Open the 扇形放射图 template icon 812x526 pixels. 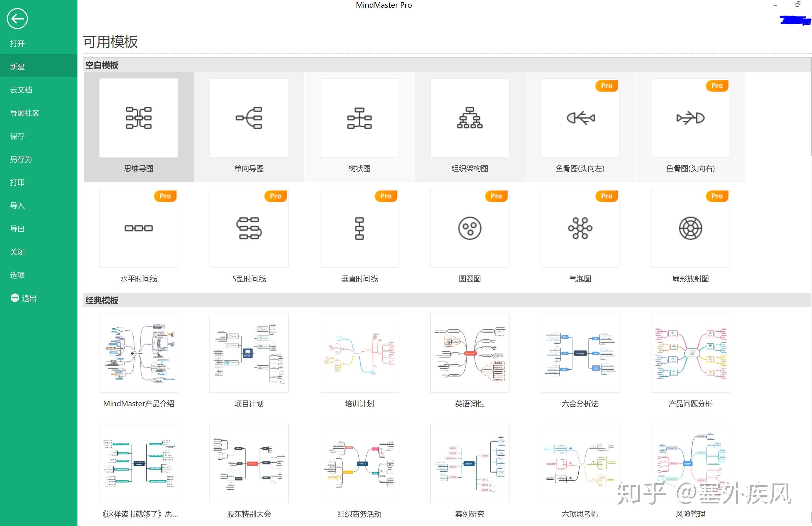coord(690,228)
